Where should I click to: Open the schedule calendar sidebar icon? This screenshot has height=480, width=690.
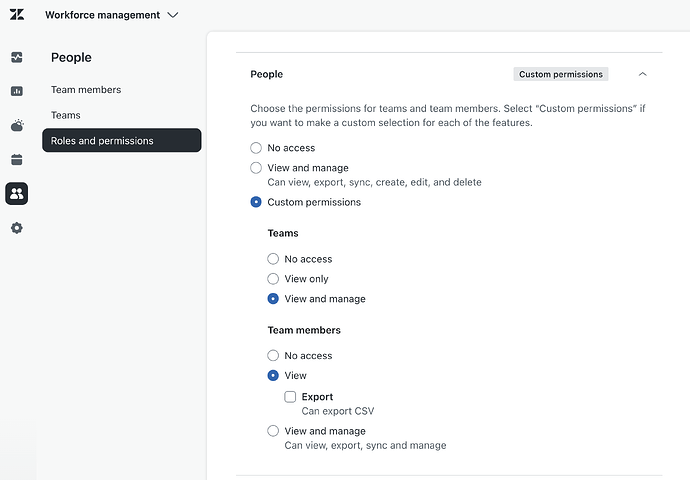(17, 159)
